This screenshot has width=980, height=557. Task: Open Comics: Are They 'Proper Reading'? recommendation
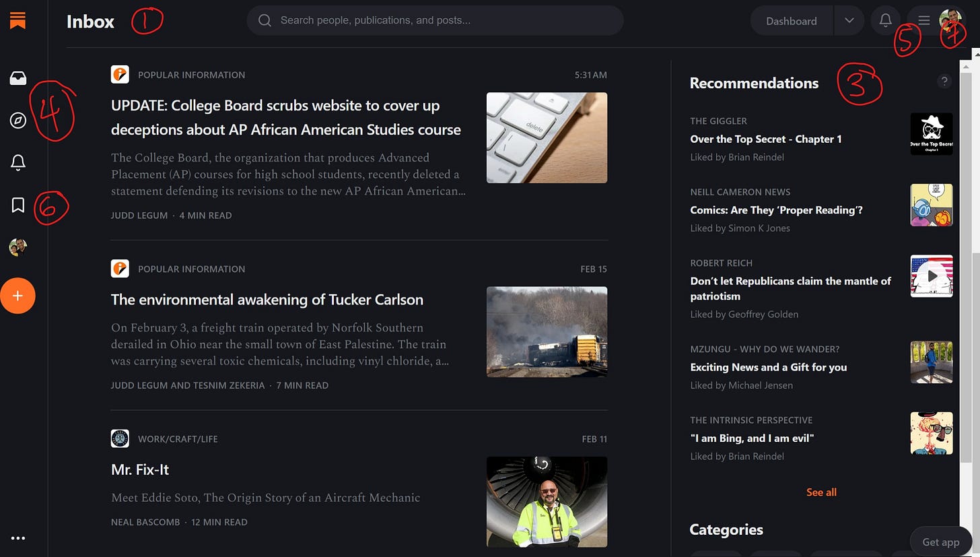(x=776, y=209)
